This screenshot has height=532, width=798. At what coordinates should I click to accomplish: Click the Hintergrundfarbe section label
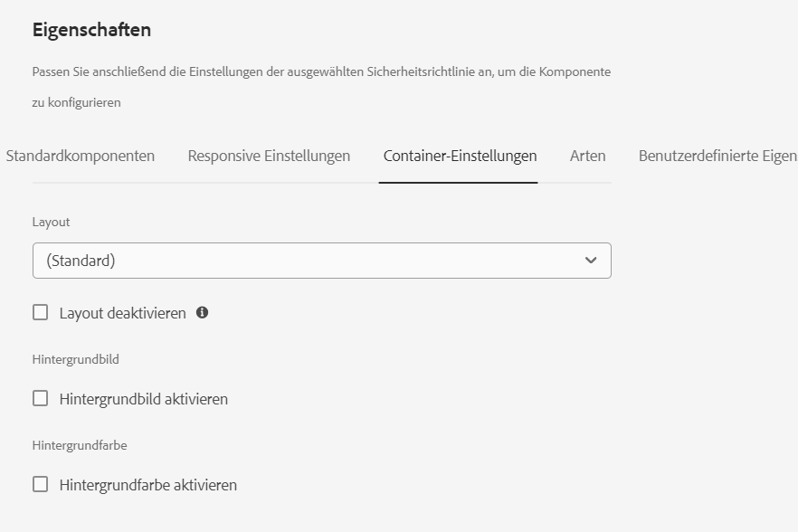[x=80, y=445]
